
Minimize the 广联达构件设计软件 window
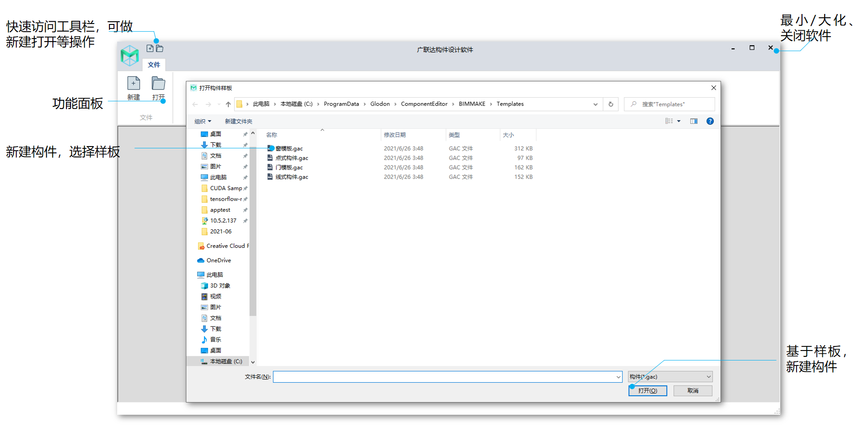[x=733, y=48]
